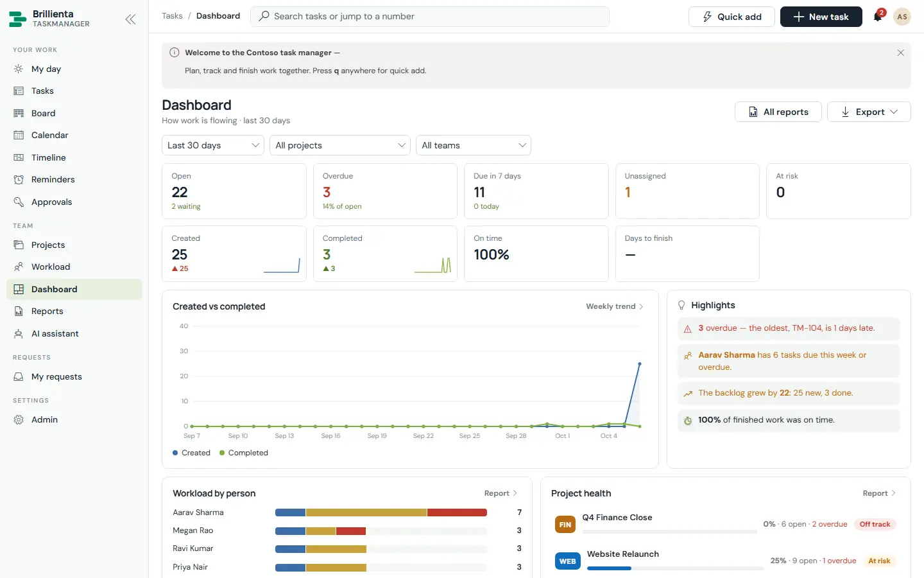The image size is (924, 578).
Task: Create a New task
Action: coord(821,17)
